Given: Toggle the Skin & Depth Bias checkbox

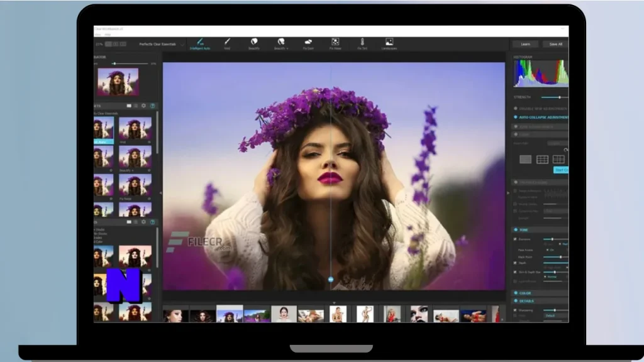Looking at the screenshot, I should point(515,272).
